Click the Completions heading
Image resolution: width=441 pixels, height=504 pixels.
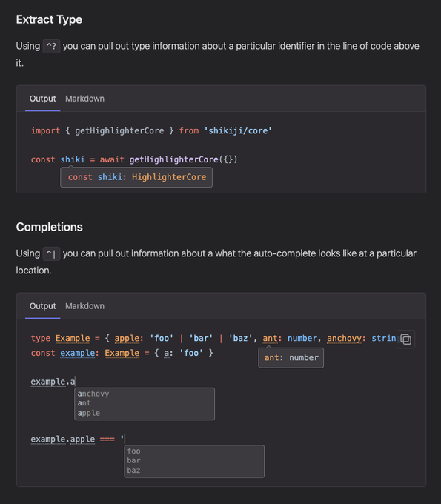(50, 227)
